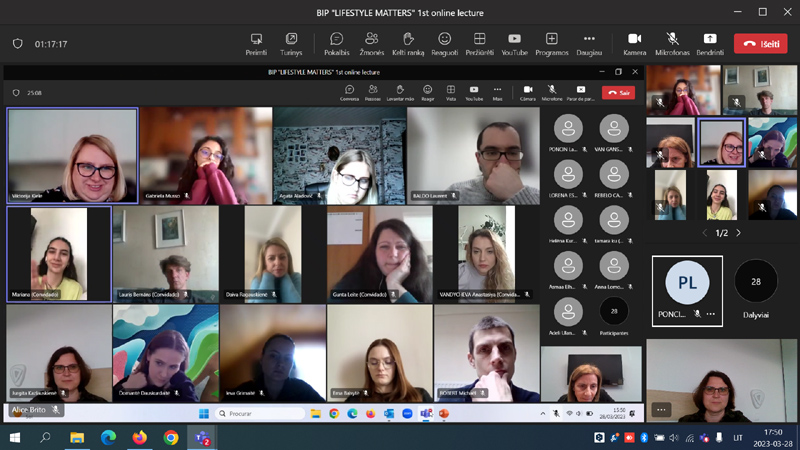
Task: Click YouTube icon in shared screen toolbar
Action: point(474,90)
